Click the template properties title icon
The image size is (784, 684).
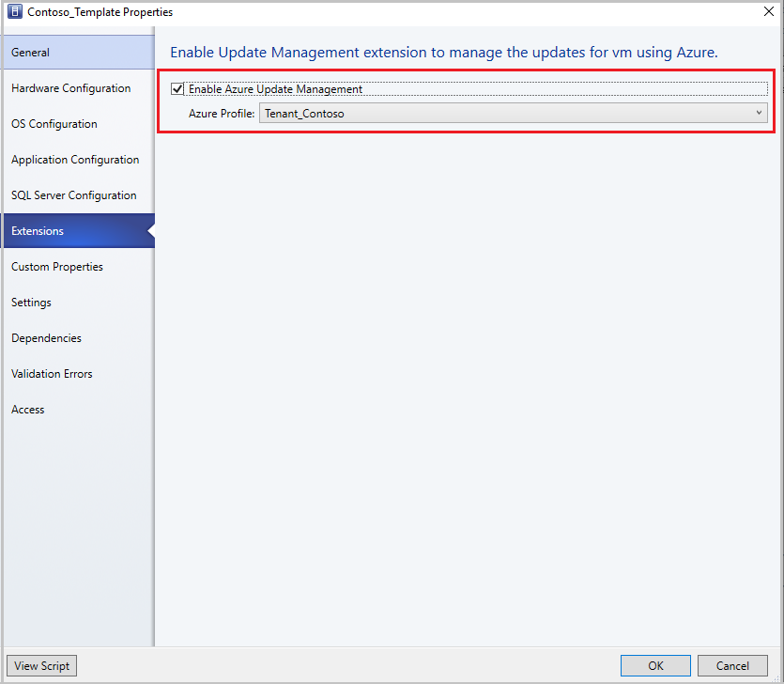pos(15,11)
